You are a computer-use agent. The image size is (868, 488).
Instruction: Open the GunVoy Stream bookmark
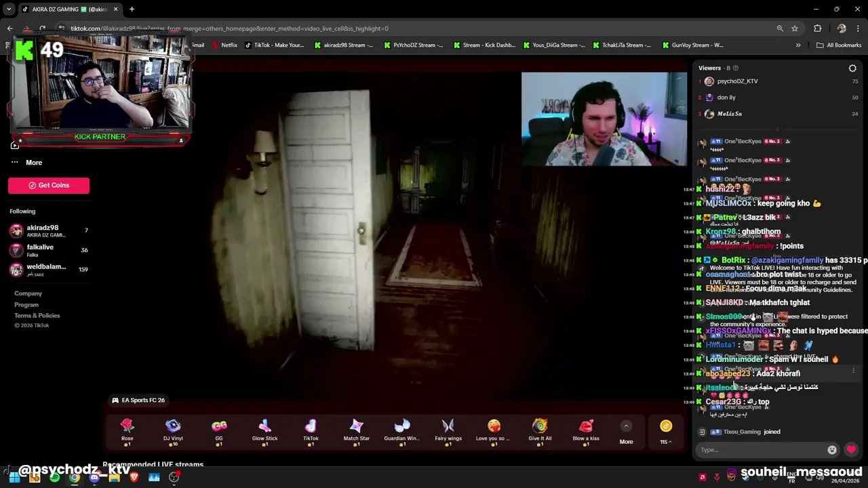(x=692, y=45)
